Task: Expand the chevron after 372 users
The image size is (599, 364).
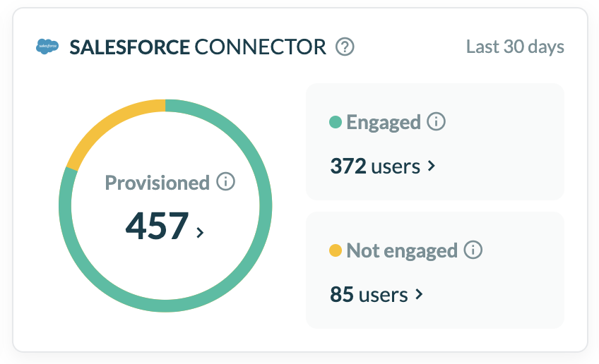Action: tap(432, 167)
